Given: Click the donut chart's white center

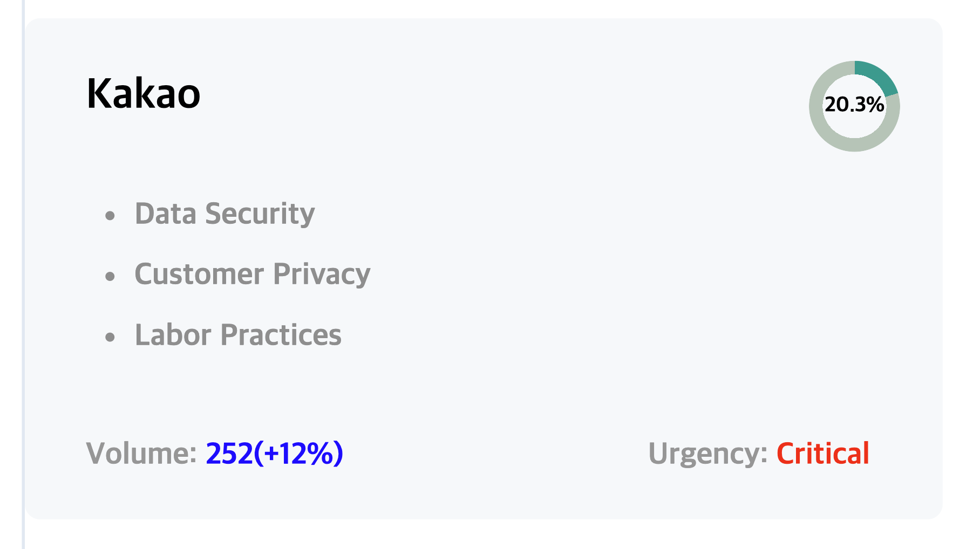Looking at the screenshot, I should click(x=854, y=124).
